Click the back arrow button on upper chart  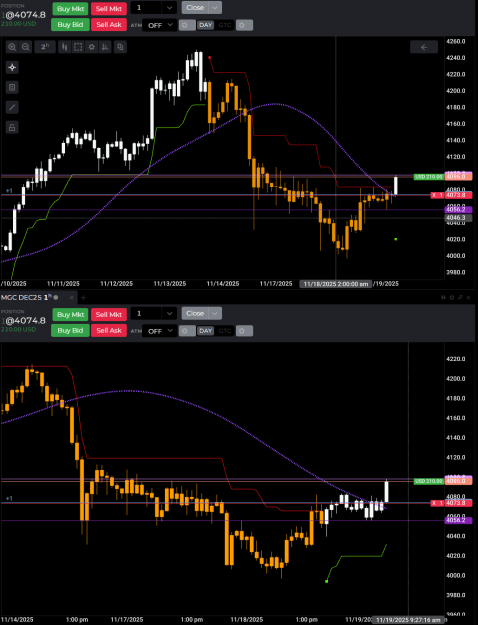[424, 47]
